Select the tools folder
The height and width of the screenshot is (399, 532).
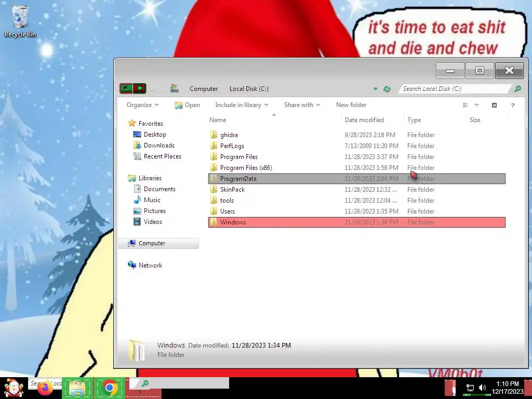click(356, 200)
